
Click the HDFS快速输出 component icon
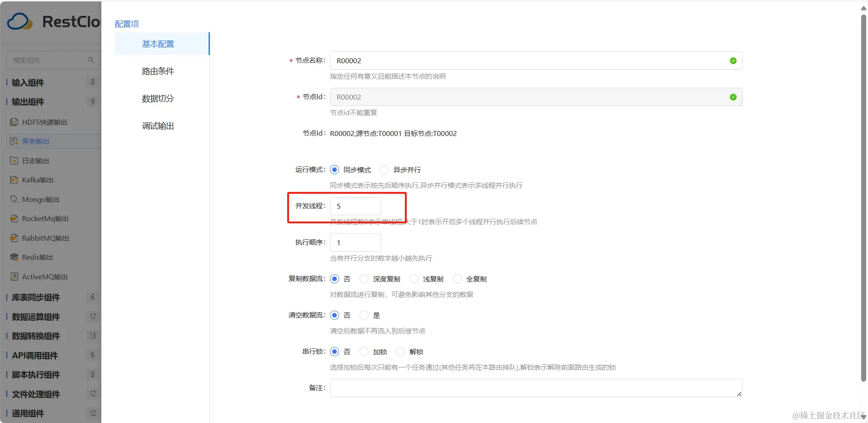[x=14, y=122]
